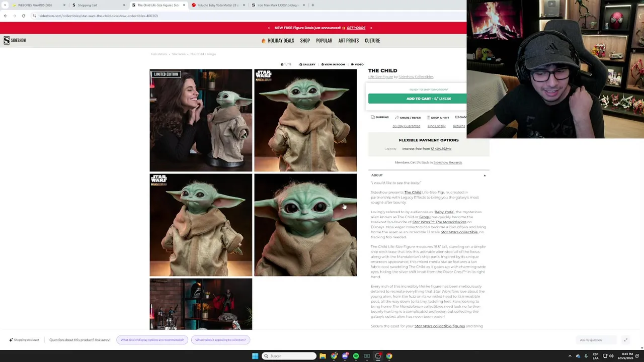Ask what display options are recommended
Viewport: 644px width, 362px height.
pos(152,340)
